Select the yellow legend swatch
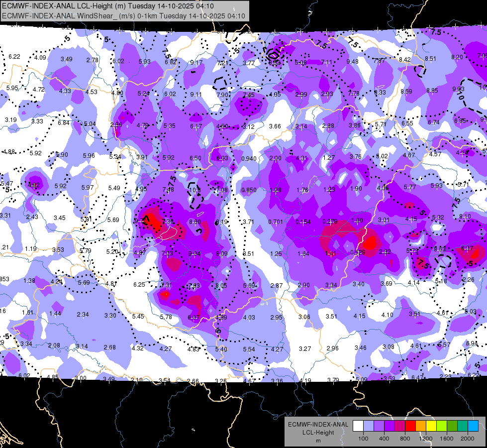The image size is (487, 448). [431, 426]
